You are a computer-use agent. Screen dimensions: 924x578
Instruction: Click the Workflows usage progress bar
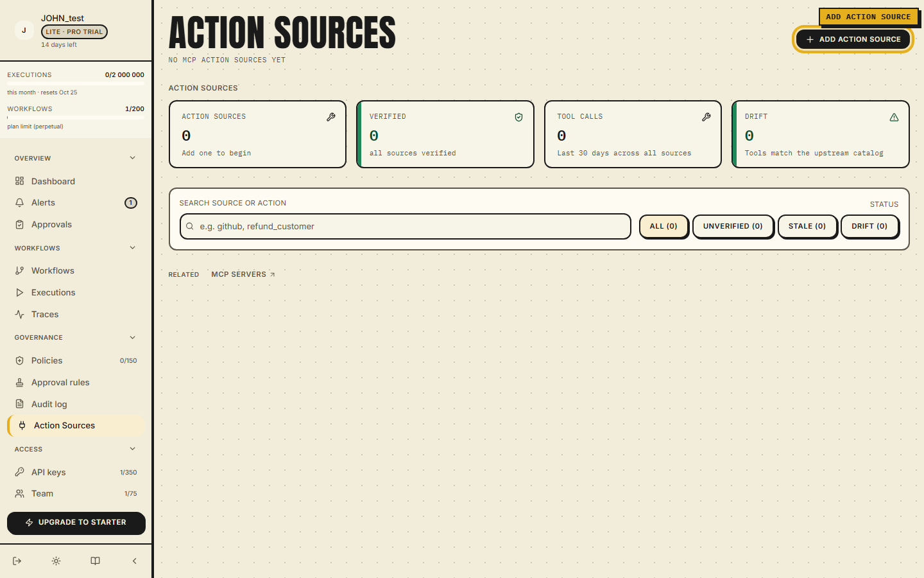pyautogui.click(x=76, y=118)
